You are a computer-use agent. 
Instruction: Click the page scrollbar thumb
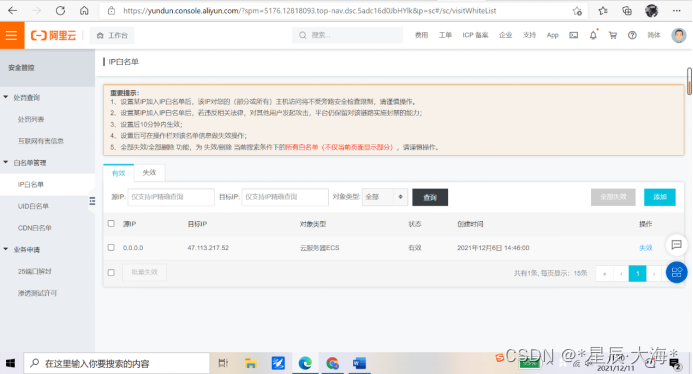tap(689, 81)
